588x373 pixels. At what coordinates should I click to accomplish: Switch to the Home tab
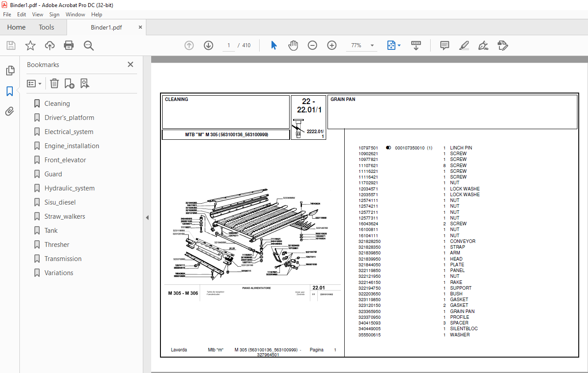pos(16,27)
